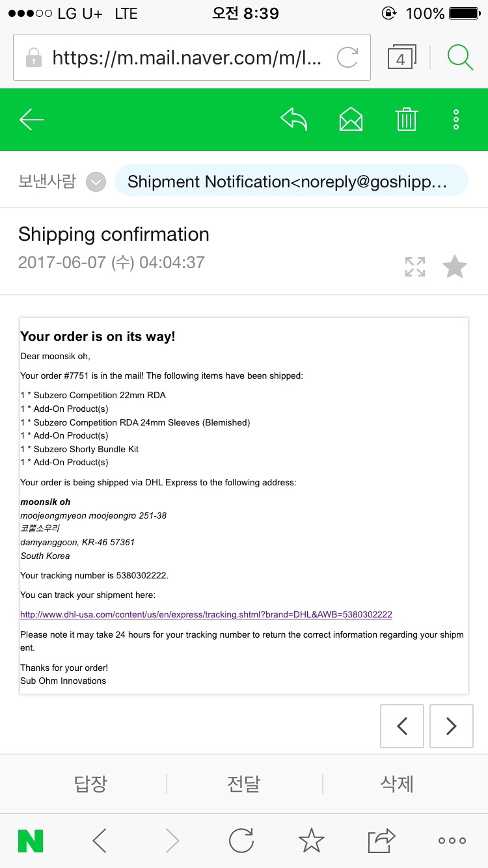Tap 삭제 to delete the email

coord(397,783)
